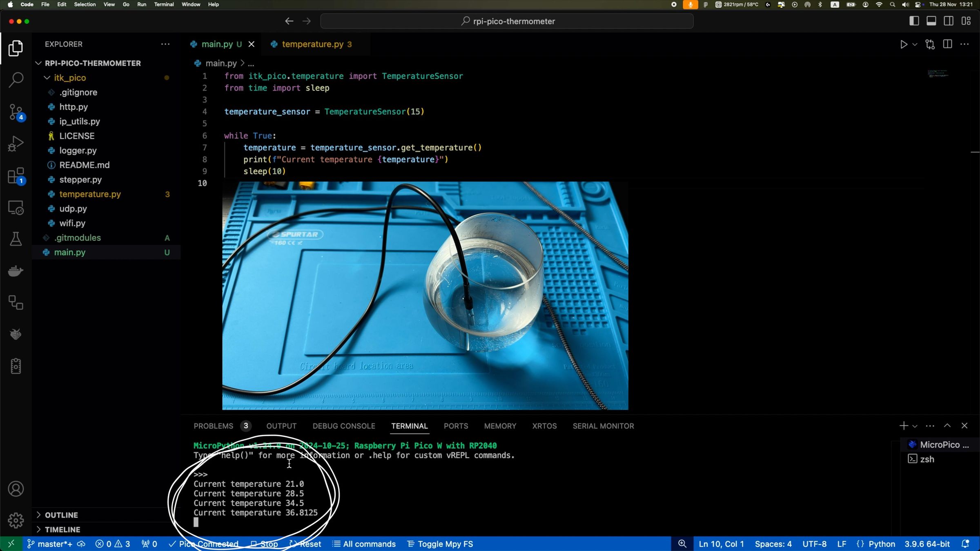The image size is (980, 551).
Task: Switch to the SERIAL MONITOR panel tab
Action: (603, 426)
